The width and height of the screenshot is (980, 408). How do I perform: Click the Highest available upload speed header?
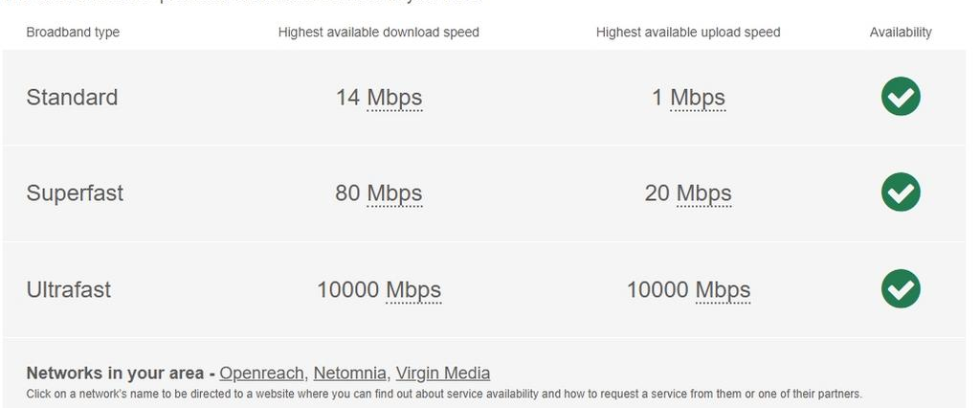pos(687,33)
